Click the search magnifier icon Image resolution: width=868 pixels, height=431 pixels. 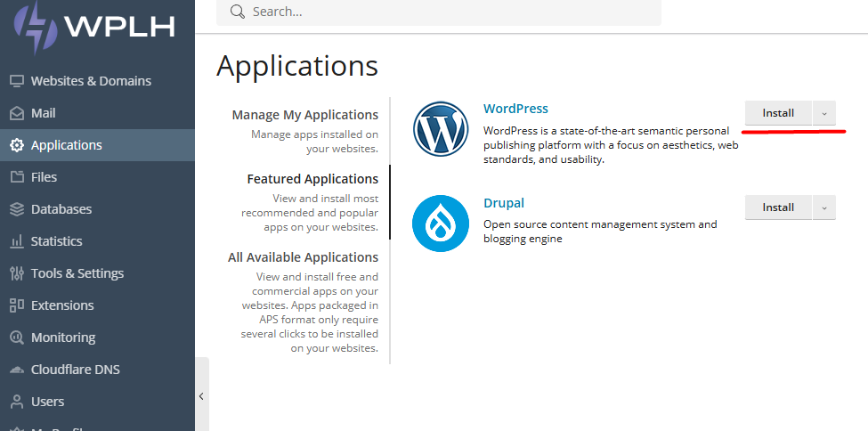tap(238, 12)
